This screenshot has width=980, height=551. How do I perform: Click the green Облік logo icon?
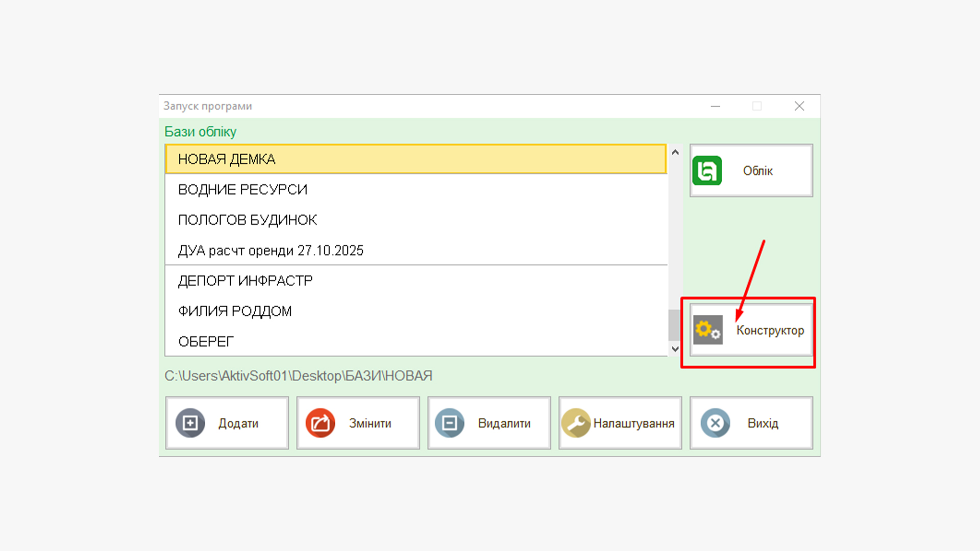[707, 170]
